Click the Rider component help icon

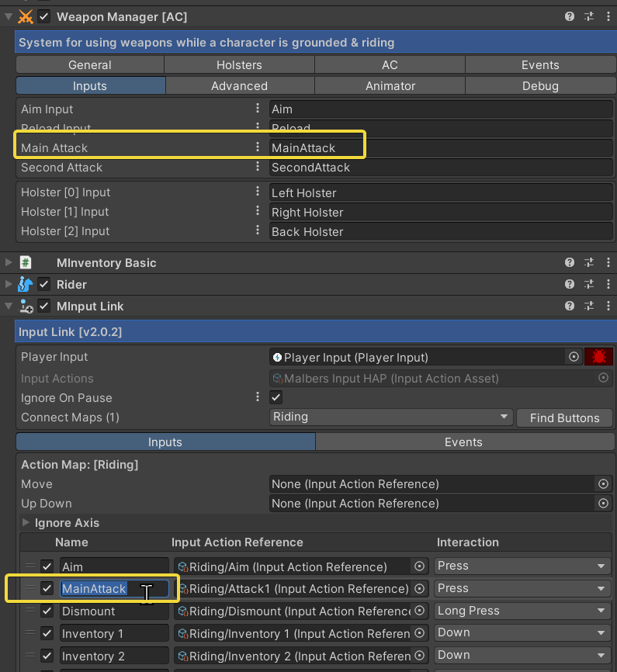tap(570, 285)
